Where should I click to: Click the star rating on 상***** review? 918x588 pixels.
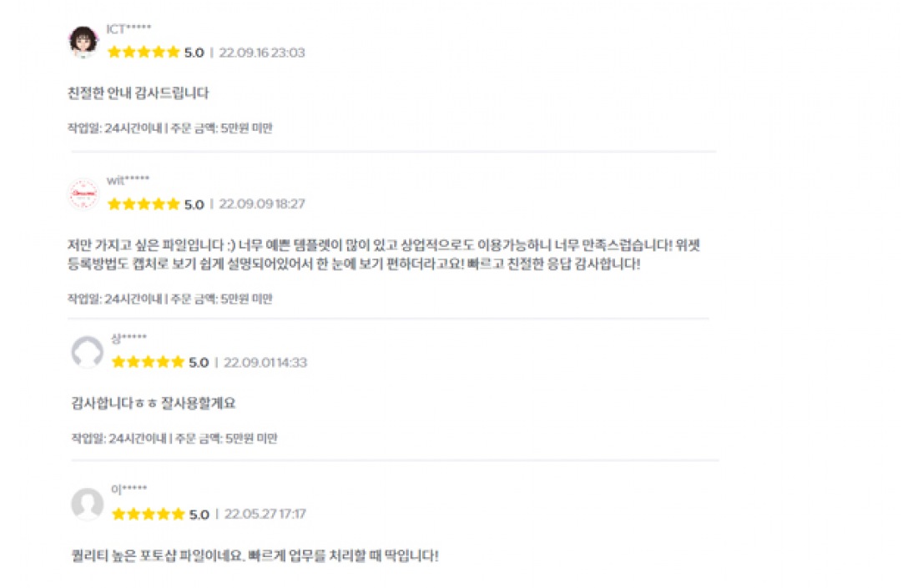click(148, 362)
